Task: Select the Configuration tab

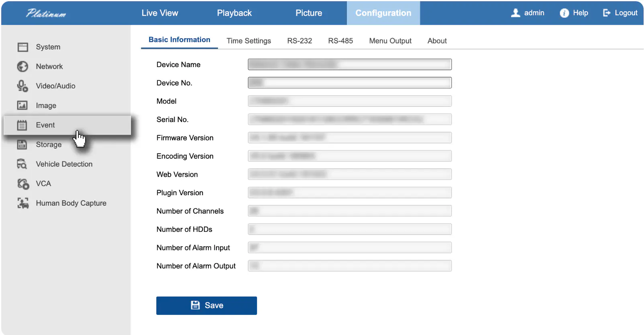Action: [383, 13]
